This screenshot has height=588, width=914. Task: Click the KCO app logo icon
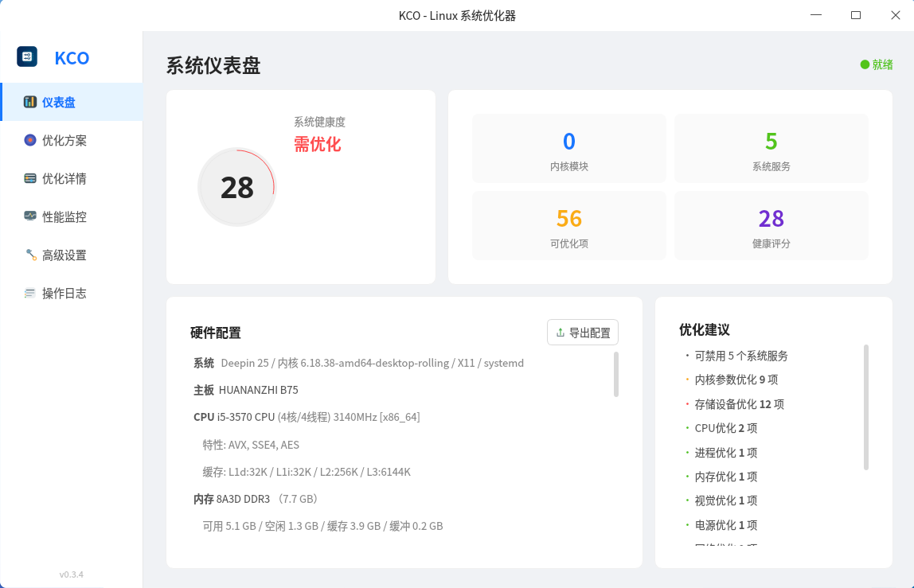coord(27,56)
